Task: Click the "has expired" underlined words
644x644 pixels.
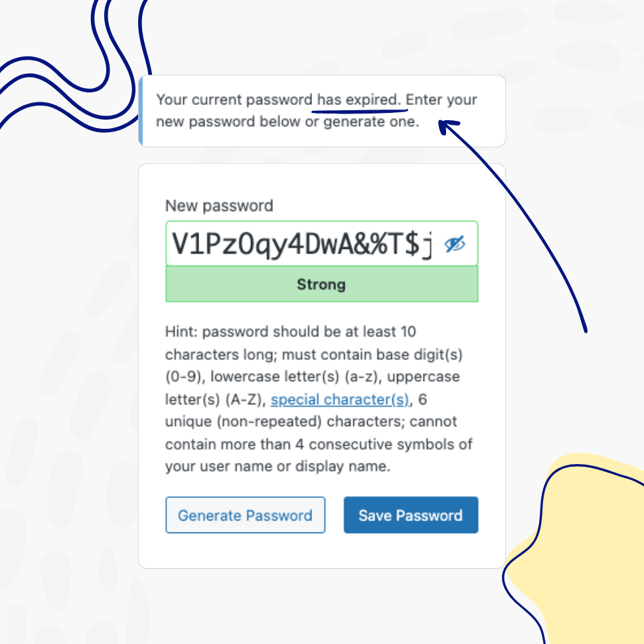Action: tap(358, 100)
